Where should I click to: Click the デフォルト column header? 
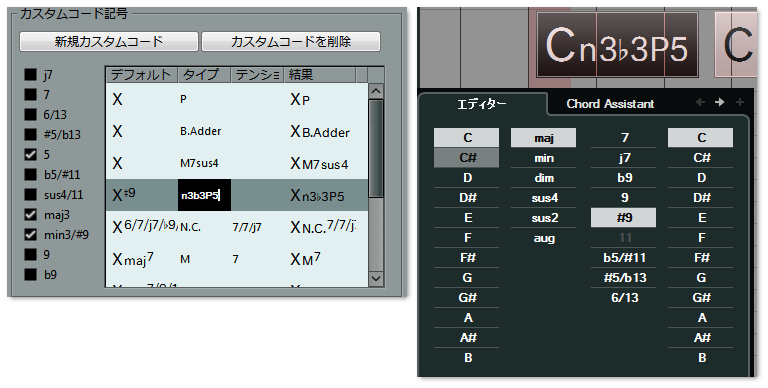pyautogui.click(x=142, y=75)
